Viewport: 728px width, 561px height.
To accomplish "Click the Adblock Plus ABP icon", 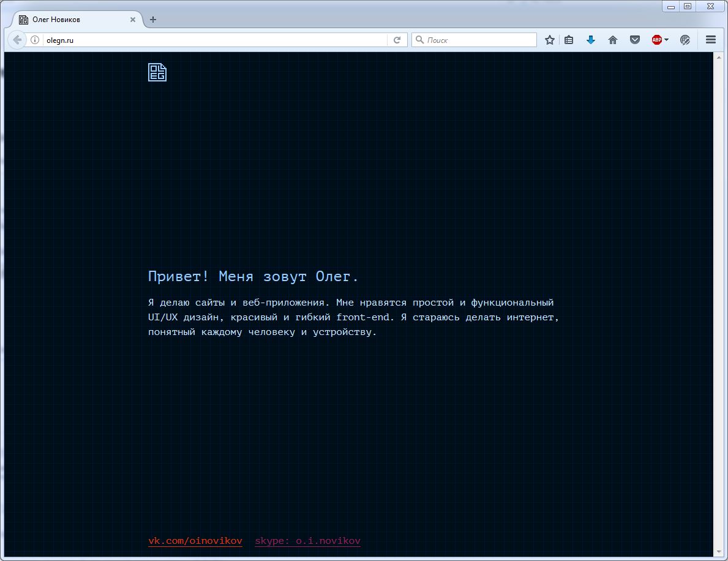I will click(656, 40).
